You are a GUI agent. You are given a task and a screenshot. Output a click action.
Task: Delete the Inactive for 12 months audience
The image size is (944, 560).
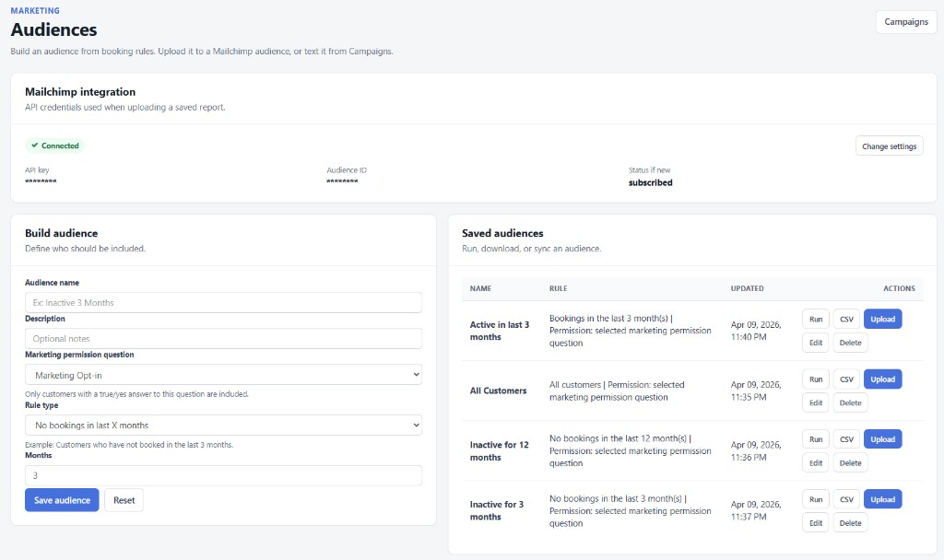[x=850, y=463]
